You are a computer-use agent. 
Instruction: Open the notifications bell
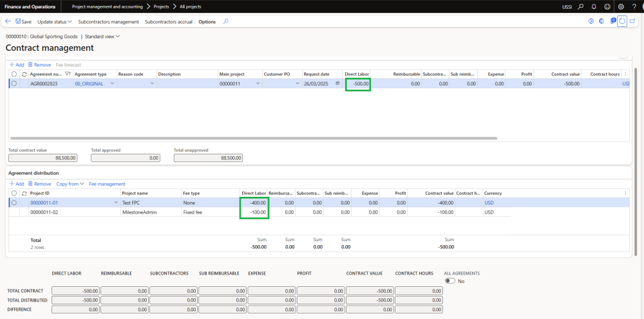[x=594, y=6]
